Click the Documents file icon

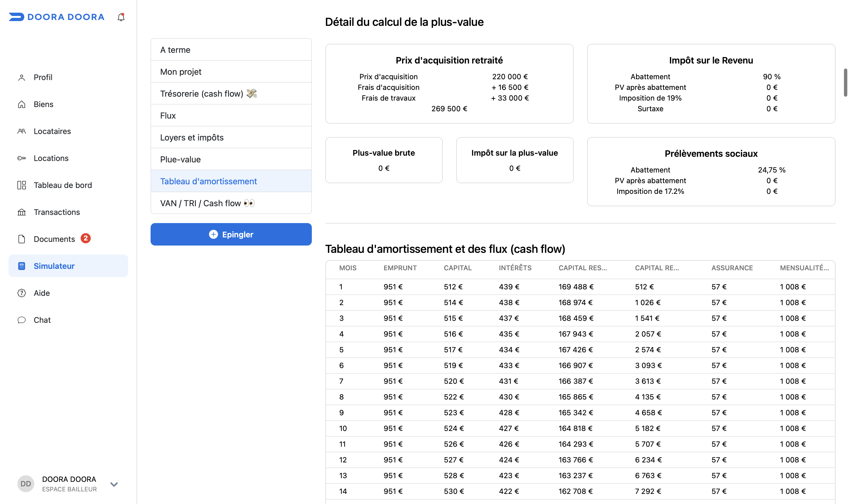(x=22, y=239)
